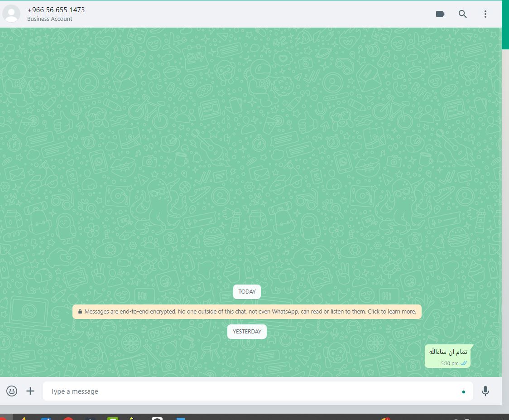The height and width of the screenshot is (420, 509).
Task: Open the attach plus menu
Action: 30,391
